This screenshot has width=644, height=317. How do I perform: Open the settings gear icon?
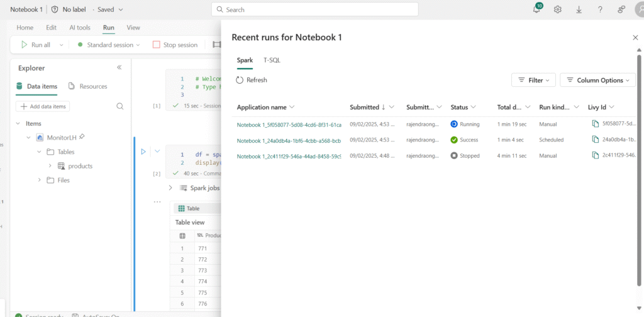point(557,9)
